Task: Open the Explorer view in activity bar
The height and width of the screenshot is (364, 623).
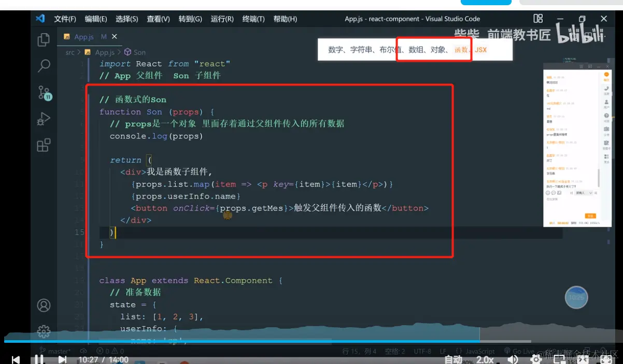Action: [x=44, y=40]
